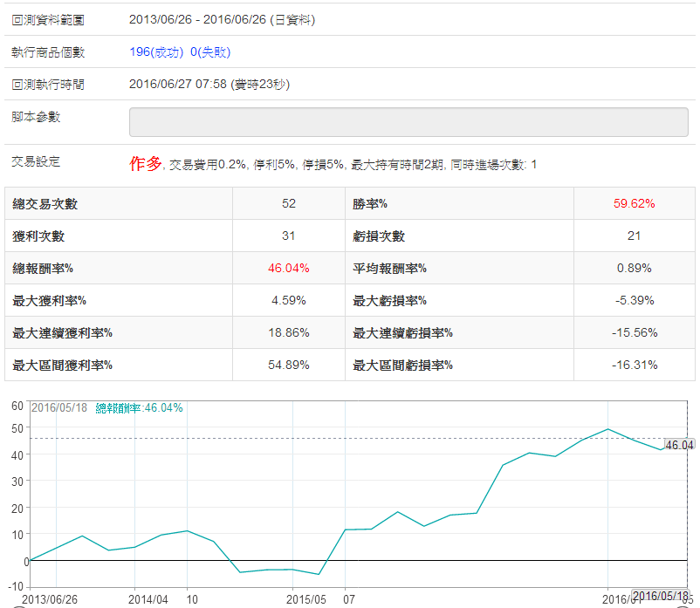Click the 總交易次數 value 52
The height and width of the screenshot is (608, 700).
(x=288, y=203)
